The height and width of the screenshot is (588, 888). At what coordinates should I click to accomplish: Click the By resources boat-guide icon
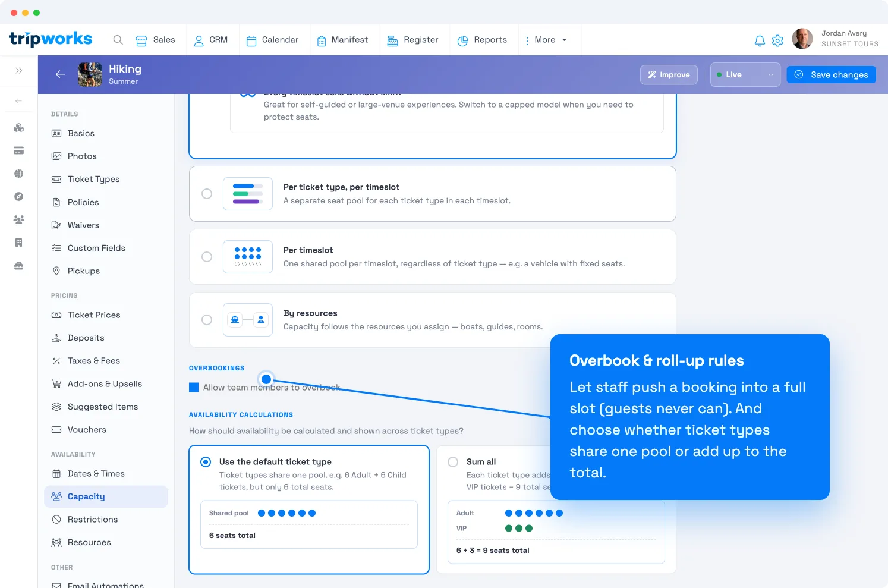(248, 320)
